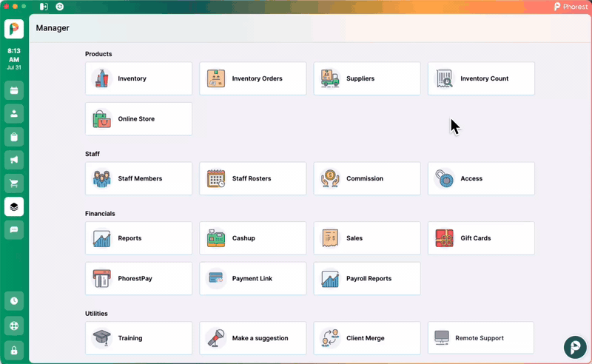Open the calendar icon in the sidebar
This screenshot has width=592, height=364.
[14, 90]
